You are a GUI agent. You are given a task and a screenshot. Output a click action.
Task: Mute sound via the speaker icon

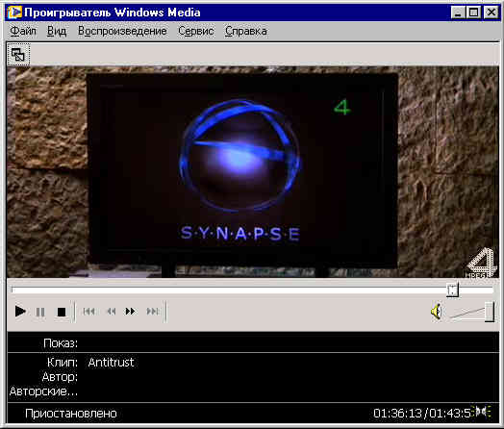[x=436, y=312]
